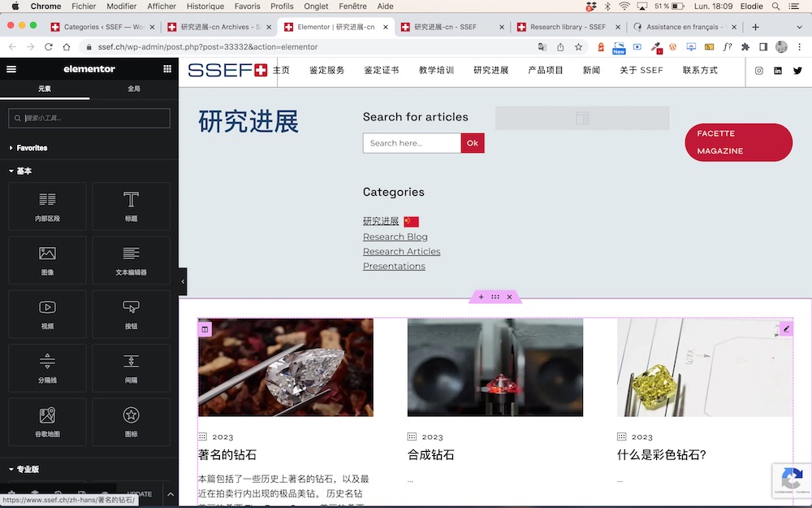Open the Chrome three-dot menu
Viewport: 812px width, 508px height.
(800, 46)
